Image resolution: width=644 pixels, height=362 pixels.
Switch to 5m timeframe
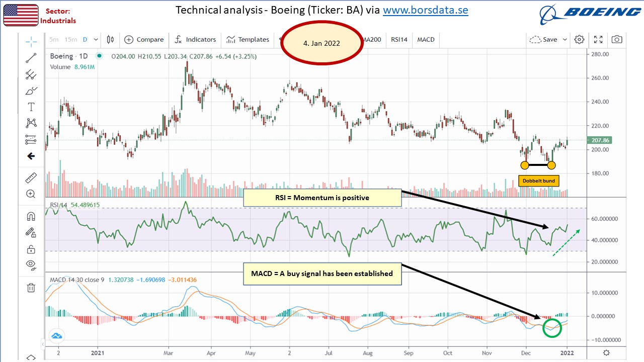54,39
